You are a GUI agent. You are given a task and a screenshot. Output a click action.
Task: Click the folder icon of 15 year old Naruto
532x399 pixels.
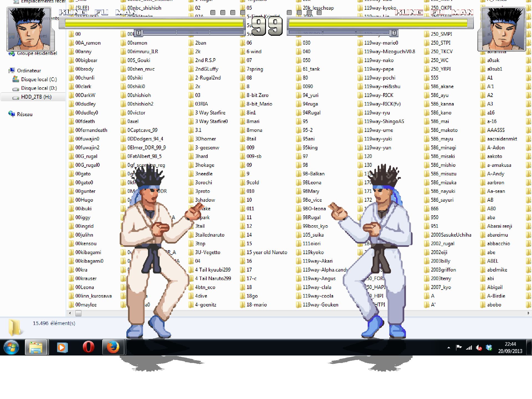click(242, 252)
